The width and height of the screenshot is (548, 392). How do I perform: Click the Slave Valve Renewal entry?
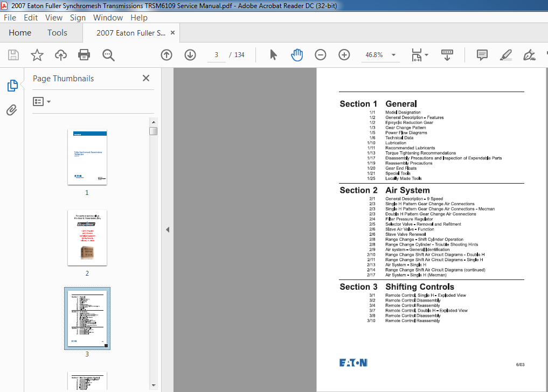[x=405, y=234]
